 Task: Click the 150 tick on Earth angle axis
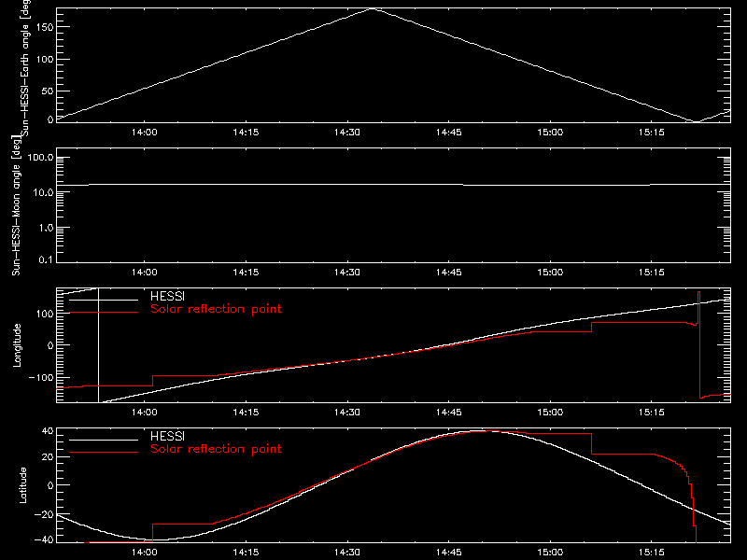[x=44, y=27]
